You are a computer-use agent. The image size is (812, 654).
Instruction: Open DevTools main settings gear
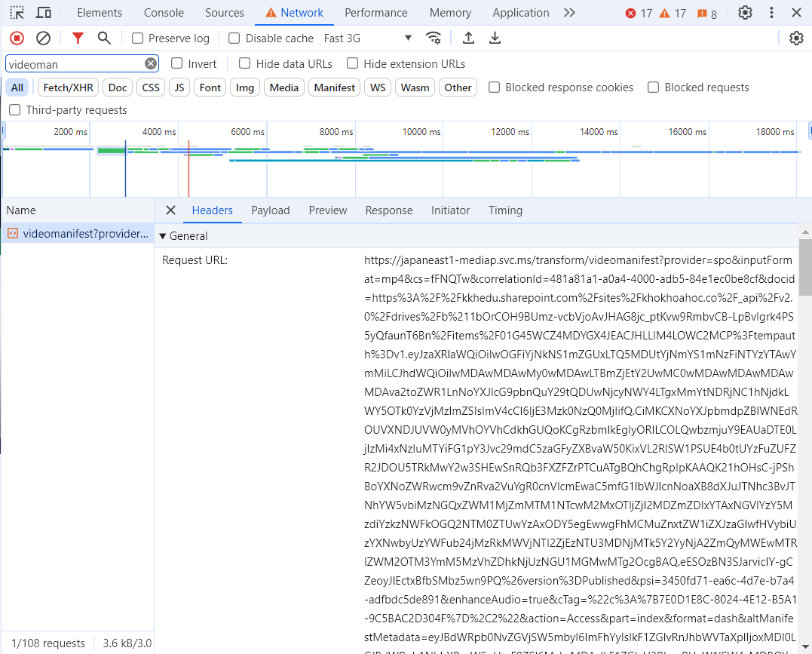tap(745, 12)
